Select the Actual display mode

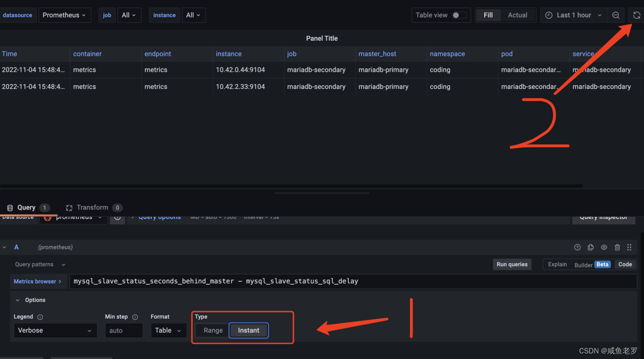point(517,15)
